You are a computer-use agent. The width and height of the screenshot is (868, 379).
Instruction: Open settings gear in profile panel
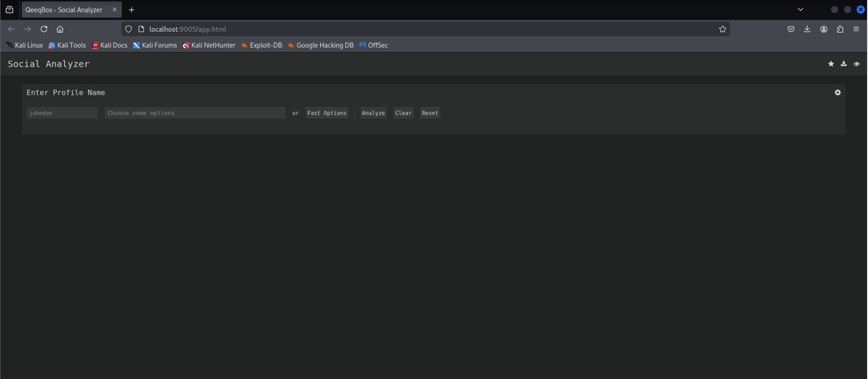(x=838, y=92)
